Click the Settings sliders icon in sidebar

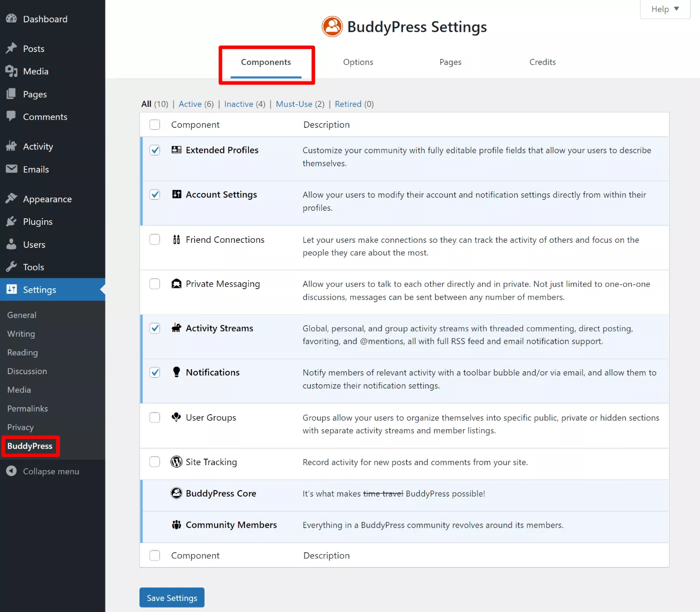click(11, 289)
